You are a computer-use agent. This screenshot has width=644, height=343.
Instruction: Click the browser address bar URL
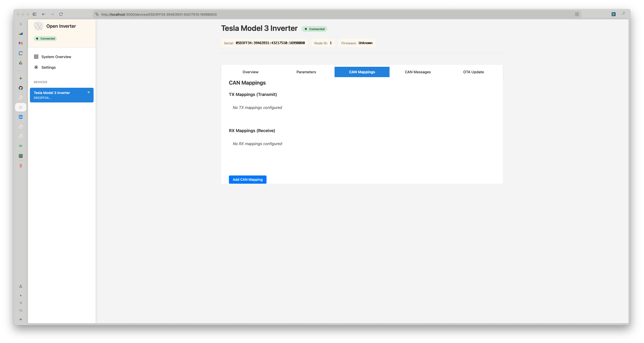[x=159, y=14]
